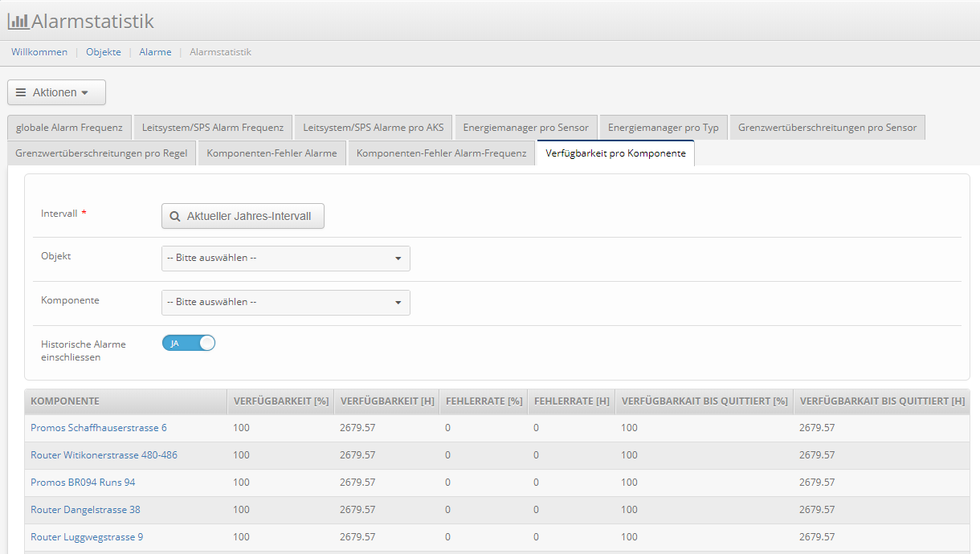Open Alarme breadcrumb link

click(155, 52)
